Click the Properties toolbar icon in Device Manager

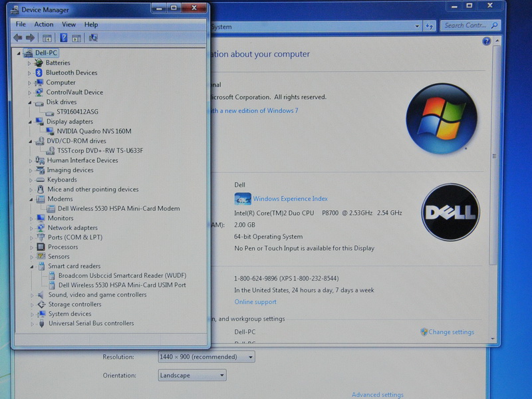click(76, 38)
